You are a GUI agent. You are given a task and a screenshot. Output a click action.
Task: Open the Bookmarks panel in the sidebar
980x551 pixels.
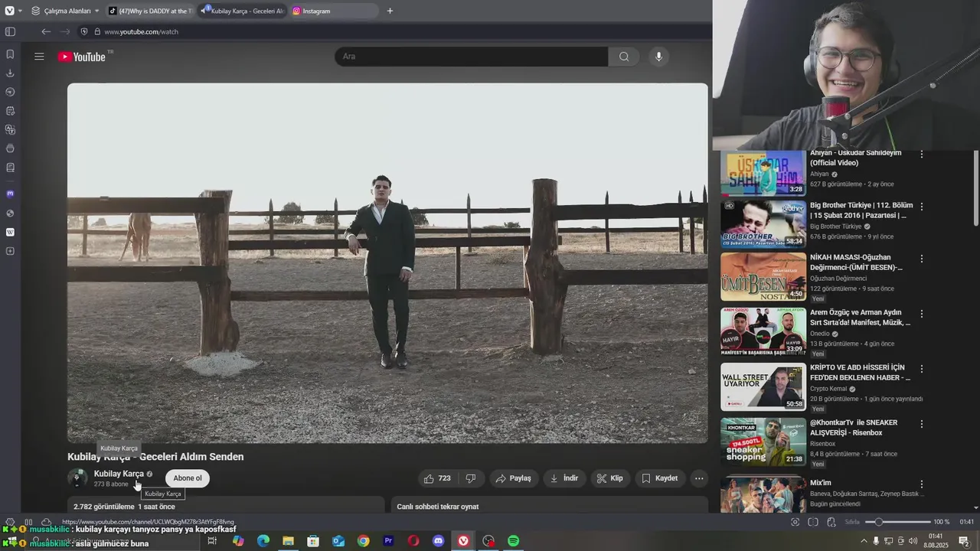tap(10, 54)
